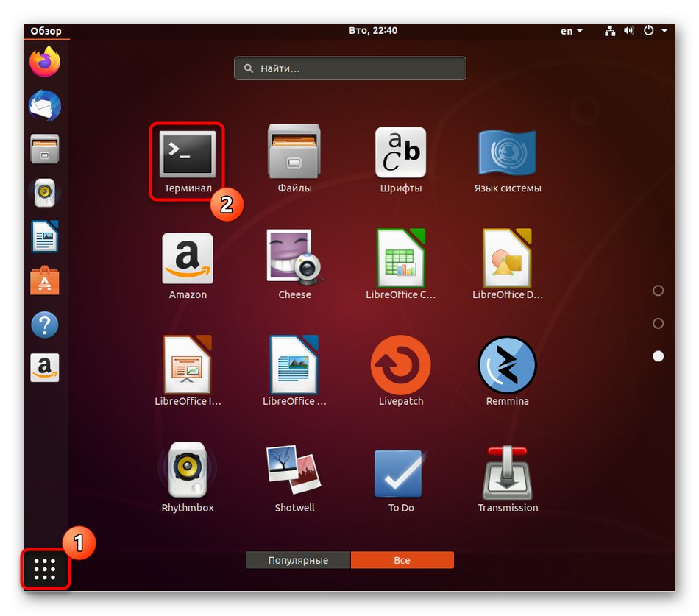Viewport: 699px width, 616px height.
Task: Launch LibreOffice Calc spreadsheet
Action: click(x=401, y=264)
